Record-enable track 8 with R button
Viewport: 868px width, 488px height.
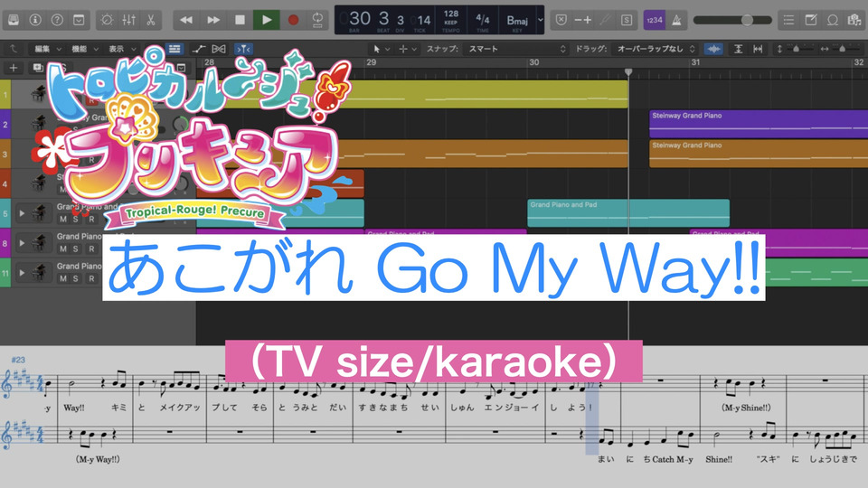tap(92, 249)
